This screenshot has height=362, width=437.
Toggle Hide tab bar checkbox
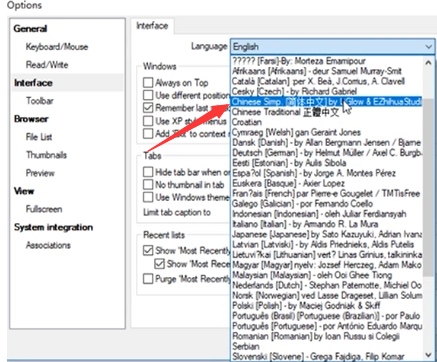point(148,172)
